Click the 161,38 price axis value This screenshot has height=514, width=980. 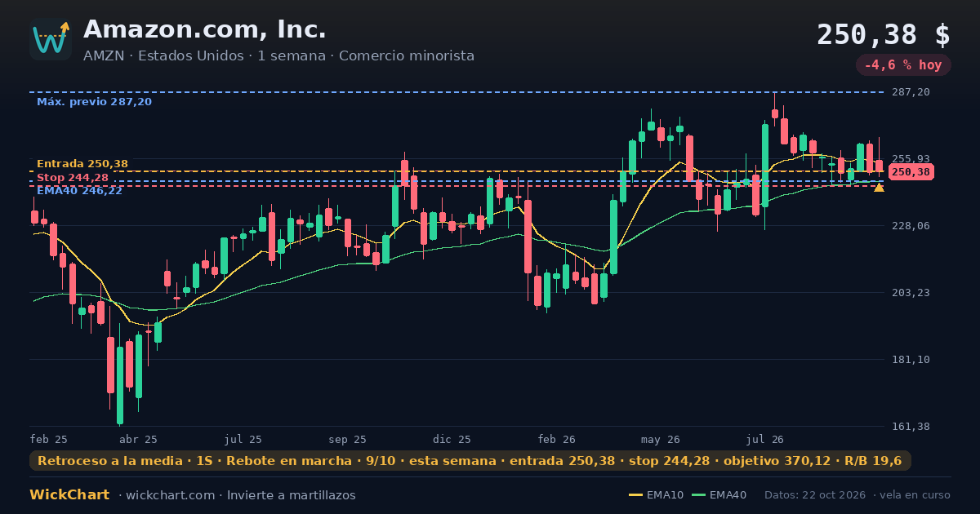(x=911, y=427)
